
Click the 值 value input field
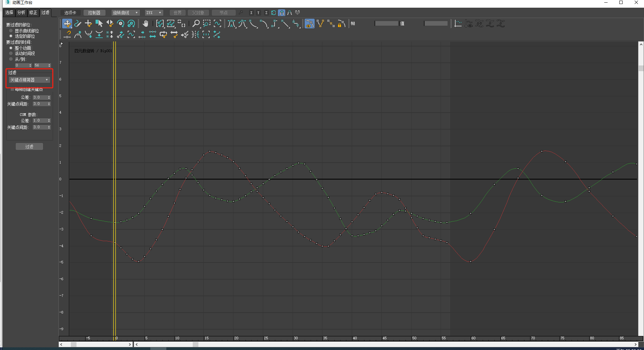pos(436,23)
